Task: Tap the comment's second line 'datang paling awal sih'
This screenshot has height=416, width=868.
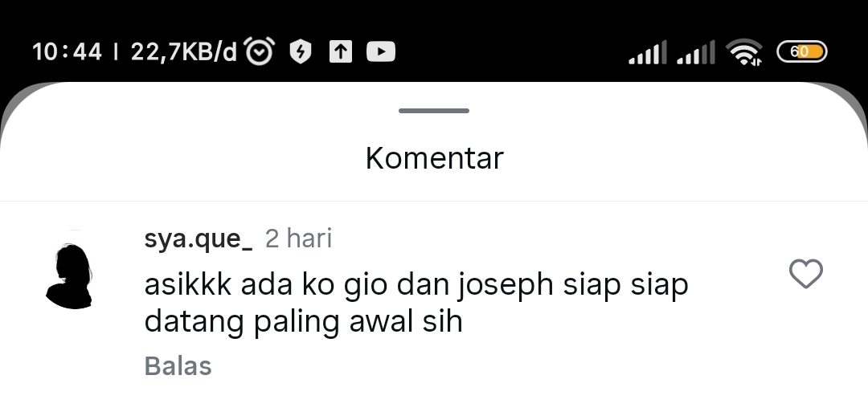Action: [x=303, y=323]
